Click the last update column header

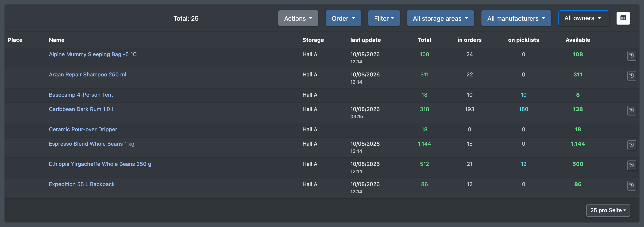(x=365, y=40)
